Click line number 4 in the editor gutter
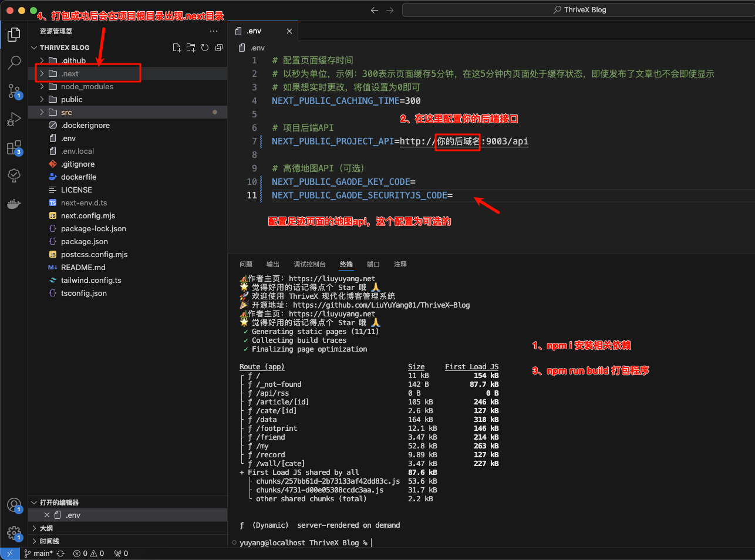 pos(254,101)
